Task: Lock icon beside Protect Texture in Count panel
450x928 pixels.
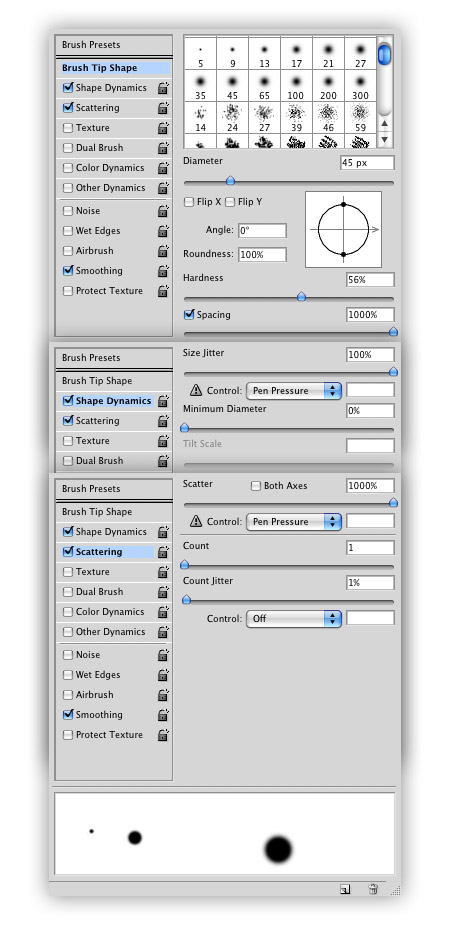Action: [x=163, y=735]
